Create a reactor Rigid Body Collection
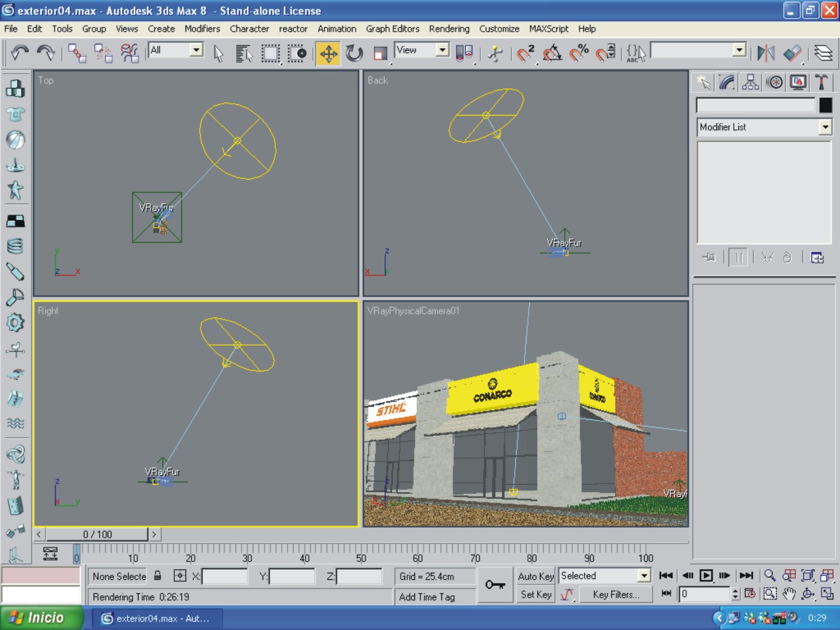This screenshot has width=840, height=630. [x=15, y=88]
